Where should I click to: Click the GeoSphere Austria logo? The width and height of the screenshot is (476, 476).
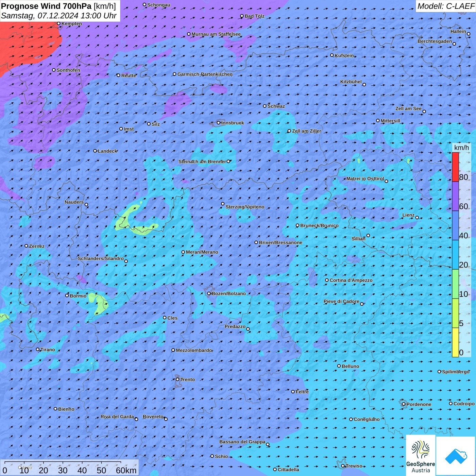421,455
